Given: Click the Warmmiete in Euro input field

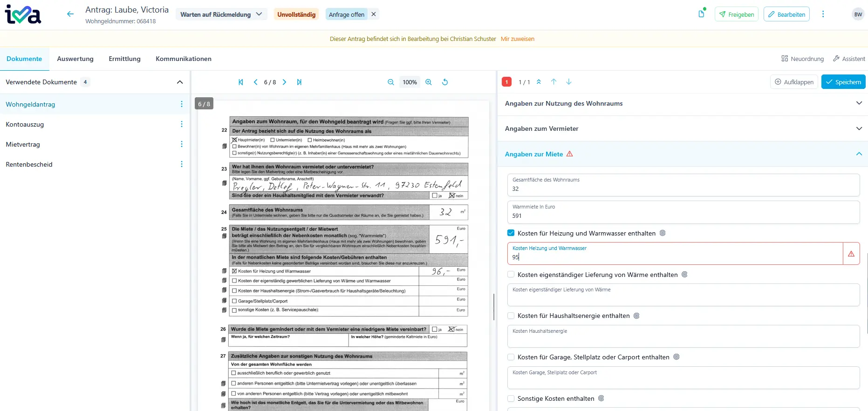Looking at the screenshot, I should [x=683, y=216].
